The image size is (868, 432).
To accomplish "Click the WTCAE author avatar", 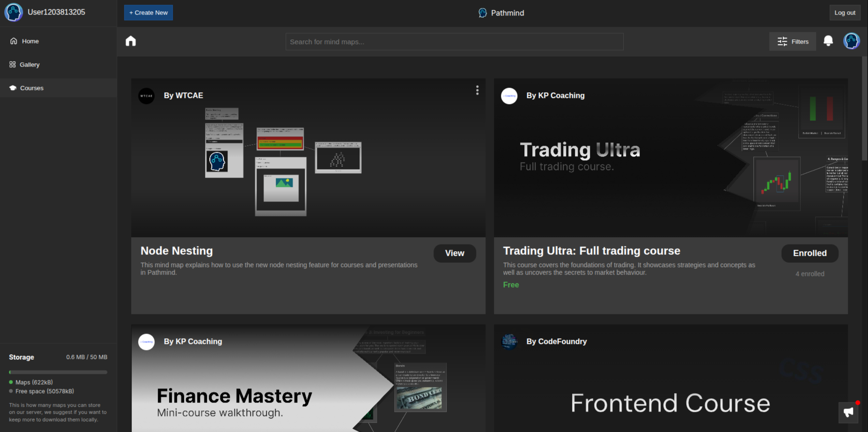I will tap(147, 96).
